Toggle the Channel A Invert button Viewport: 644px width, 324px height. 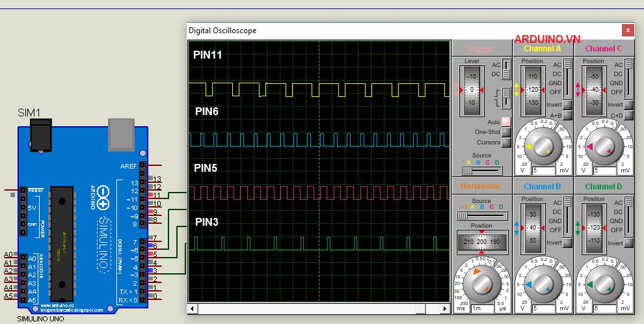point(567,105)
